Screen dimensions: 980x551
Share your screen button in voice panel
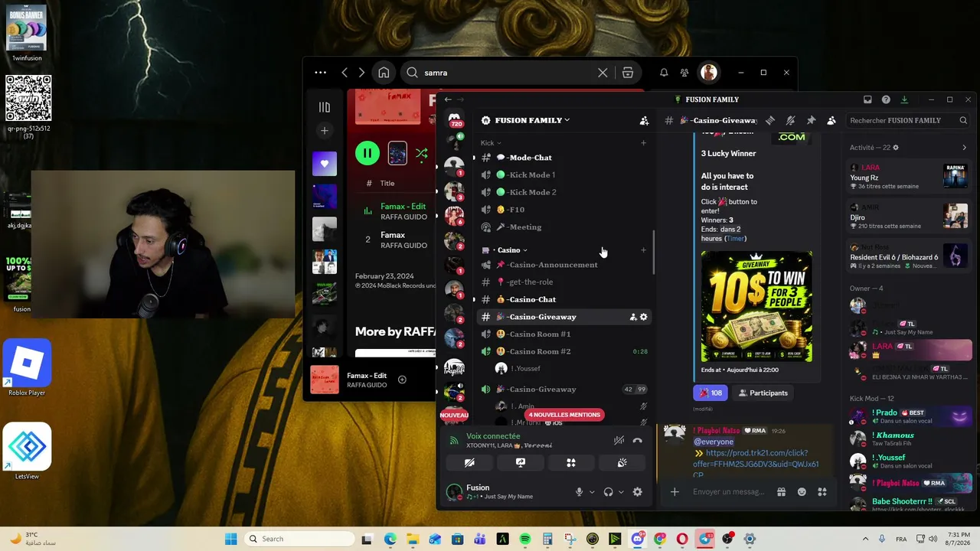[x=521, y=463]
